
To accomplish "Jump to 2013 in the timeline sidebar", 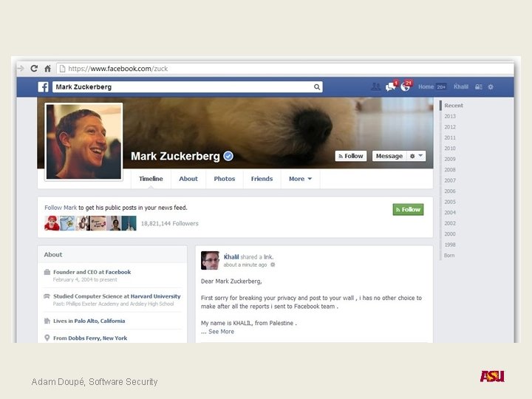I will click(x=450, y=116).
